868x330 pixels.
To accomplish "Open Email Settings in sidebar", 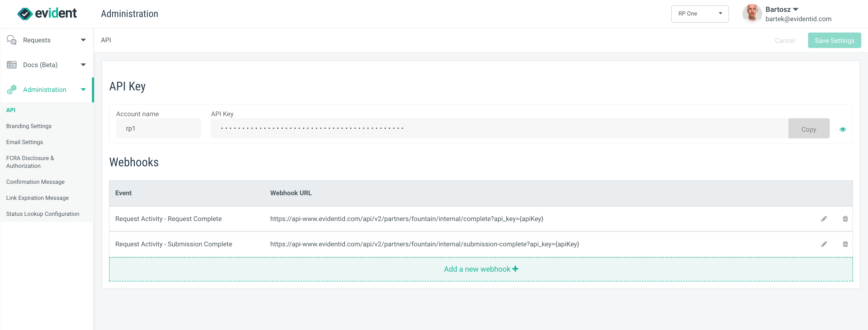I will click(x=25, y=142).
